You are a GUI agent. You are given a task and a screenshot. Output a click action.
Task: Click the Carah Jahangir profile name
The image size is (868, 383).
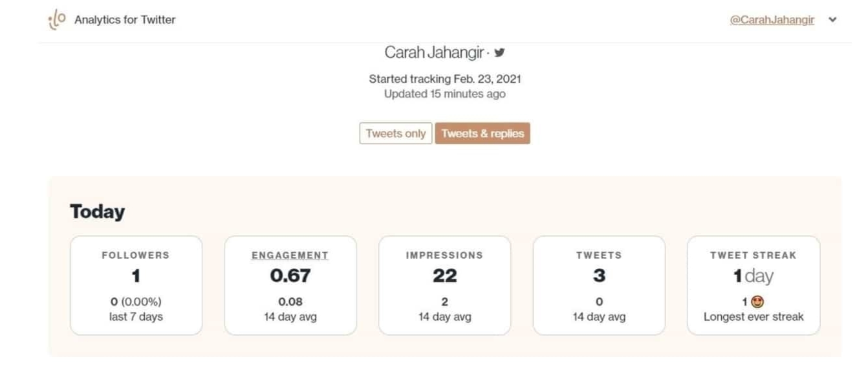point(434,52)
